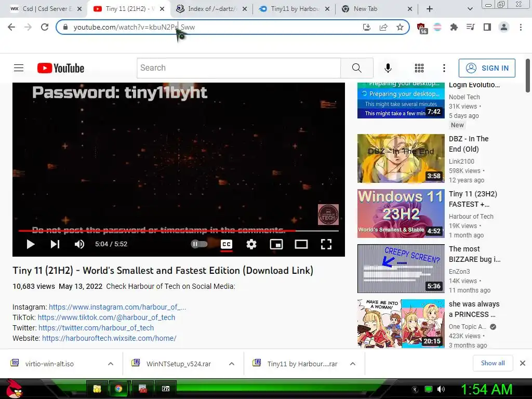Image resolution: width=532 pixels, height=399 pixels.
Task: Bookmark this page with the star icon
Action: click(x=400, y=27)
